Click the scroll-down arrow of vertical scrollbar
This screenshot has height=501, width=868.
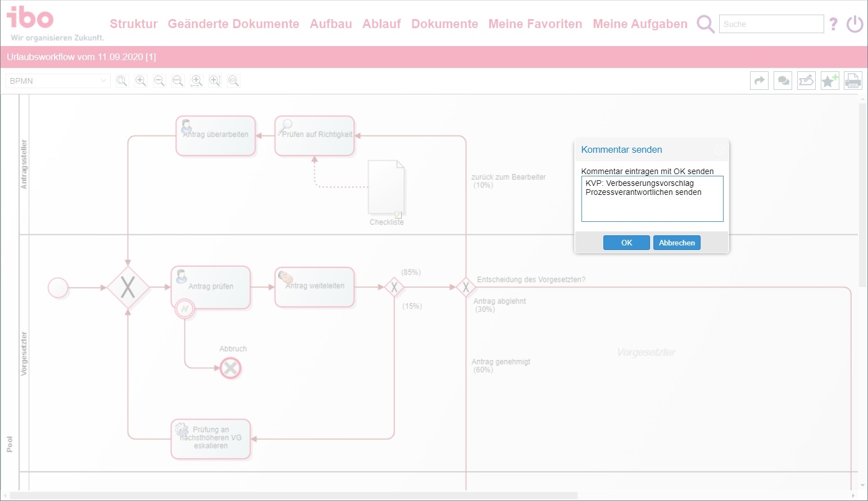pyautogui.click(x=864, y=486)
